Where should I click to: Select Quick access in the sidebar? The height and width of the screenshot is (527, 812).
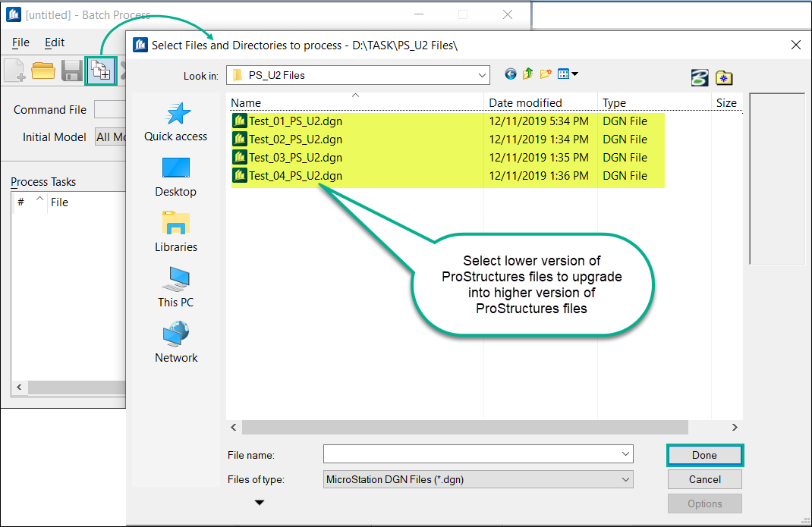point(175,121)
